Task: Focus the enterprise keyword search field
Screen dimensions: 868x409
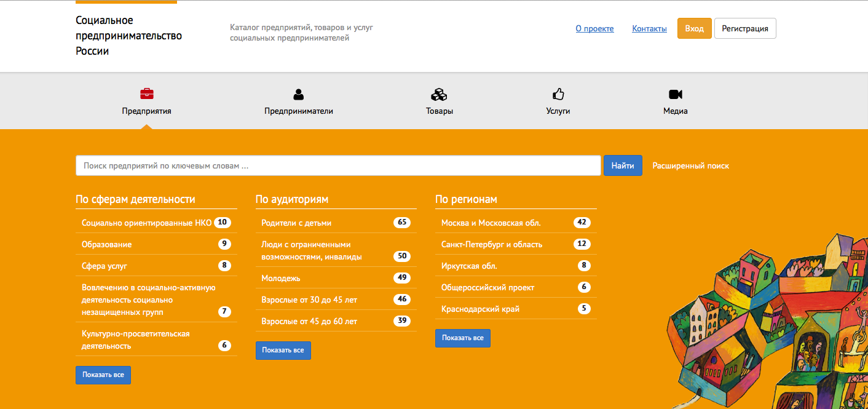Action: tap(338, 165)
